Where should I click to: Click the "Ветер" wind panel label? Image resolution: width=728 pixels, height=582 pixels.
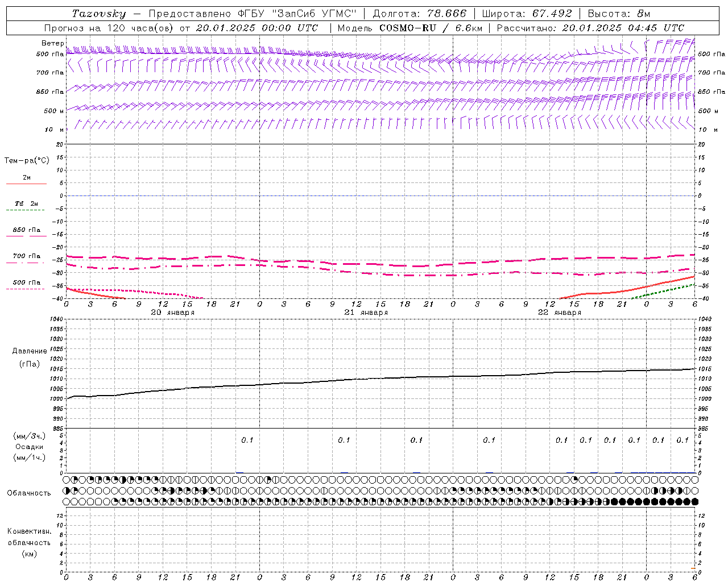(x=53, y=43)
